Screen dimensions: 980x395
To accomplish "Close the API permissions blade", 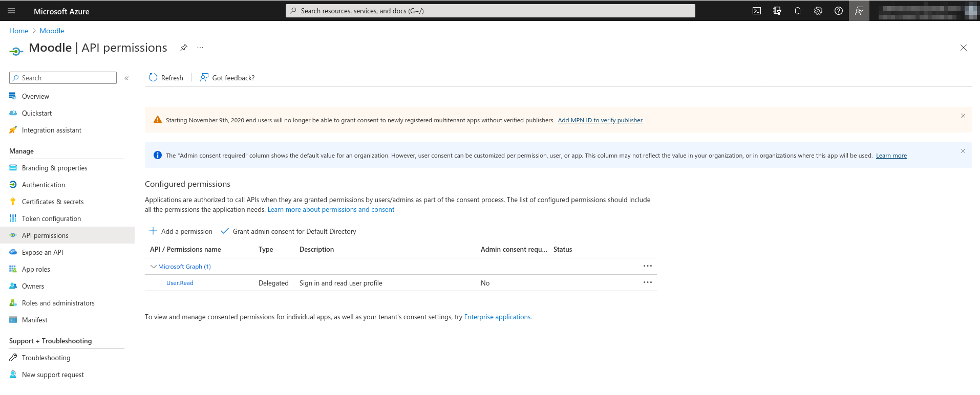I will [964, 48].
